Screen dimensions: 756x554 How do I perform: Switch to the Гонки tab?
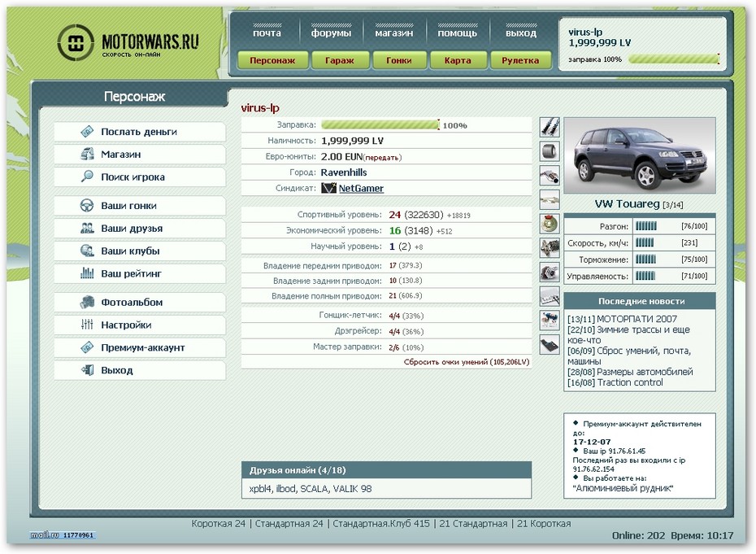point(399,60)
